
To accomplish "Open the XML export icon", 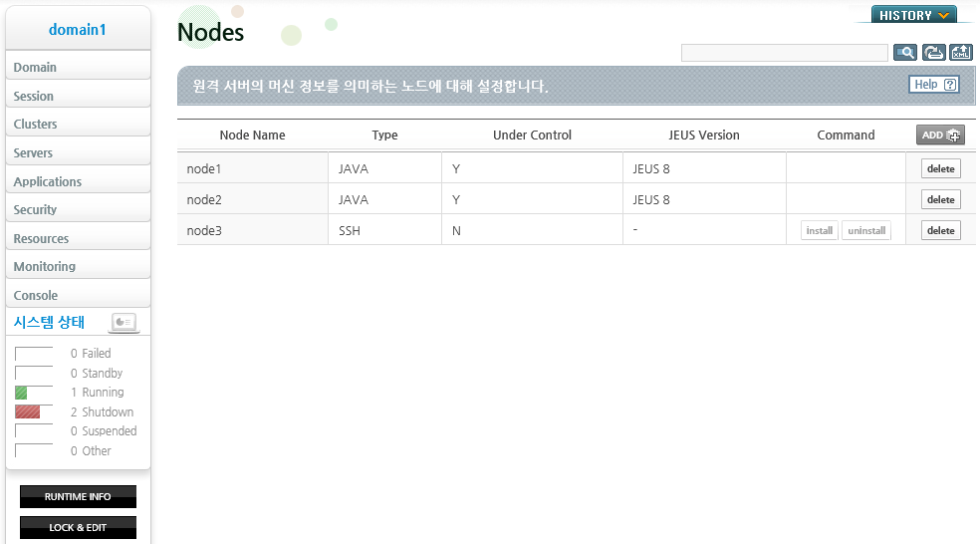I will pyautogui.click(x=961, y=53).
